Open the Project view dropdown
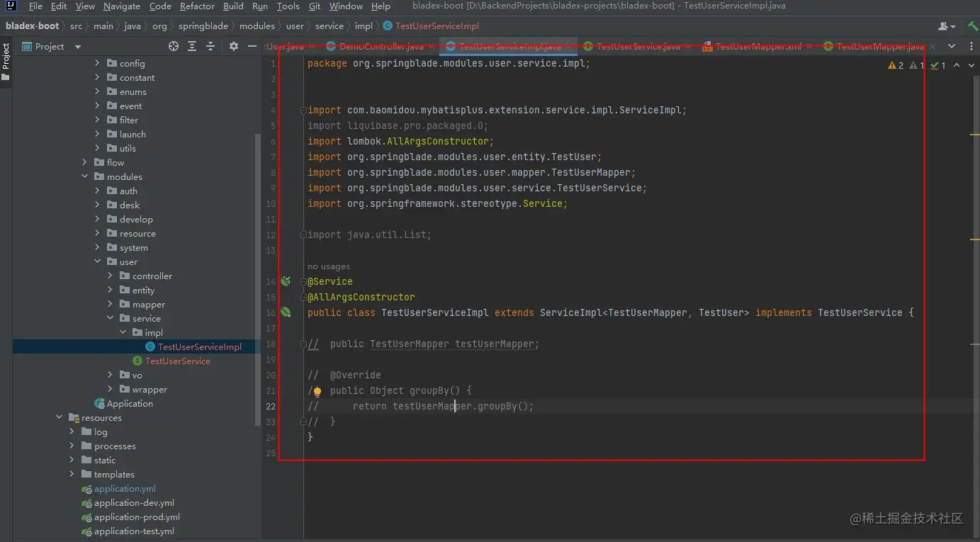This screenshot has height=542, width=980. [x=78, y=47]
